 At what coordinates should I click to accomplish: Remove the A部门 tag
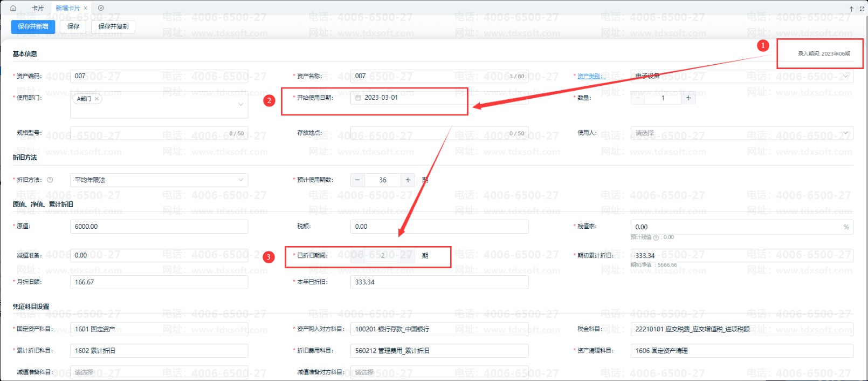[x=97, y=99]
